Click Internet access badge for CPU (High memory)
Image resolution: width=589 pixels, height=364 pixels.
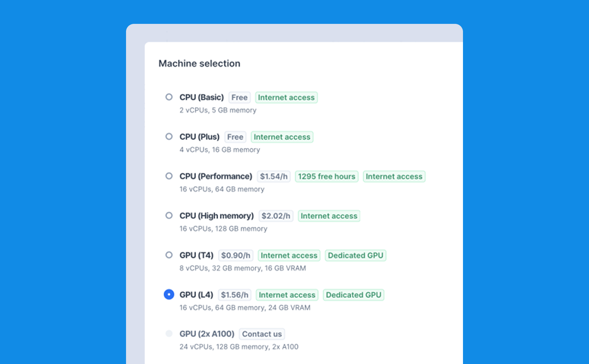pos(329,216)
